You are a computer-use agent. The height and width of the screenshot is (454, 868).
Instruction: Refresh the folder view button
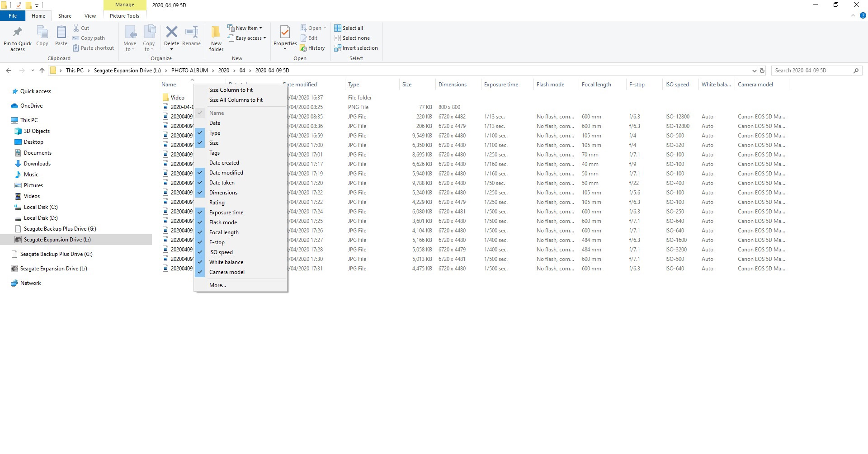click(762, 71)
